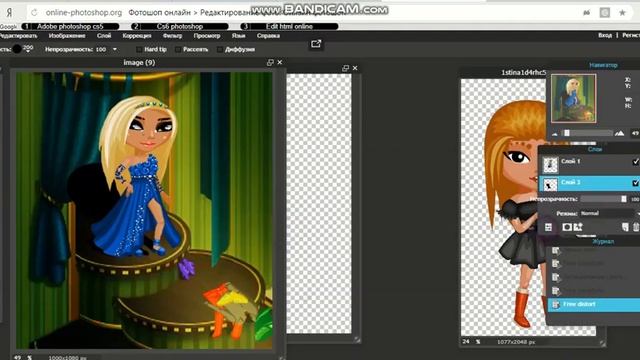Open the Cs6 photoshop ad link
The height and width of the screenshot is (360, 640).
click(180, 27)
